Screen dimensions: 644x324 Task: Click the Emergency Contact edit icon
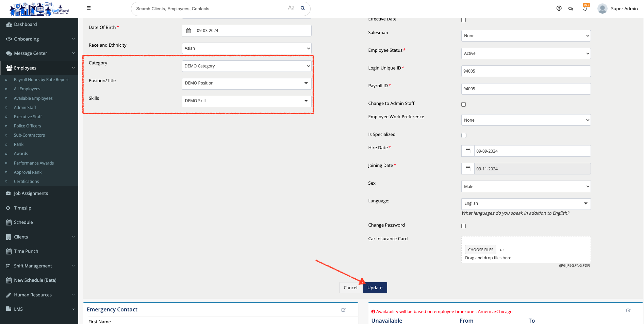(343, 310)
